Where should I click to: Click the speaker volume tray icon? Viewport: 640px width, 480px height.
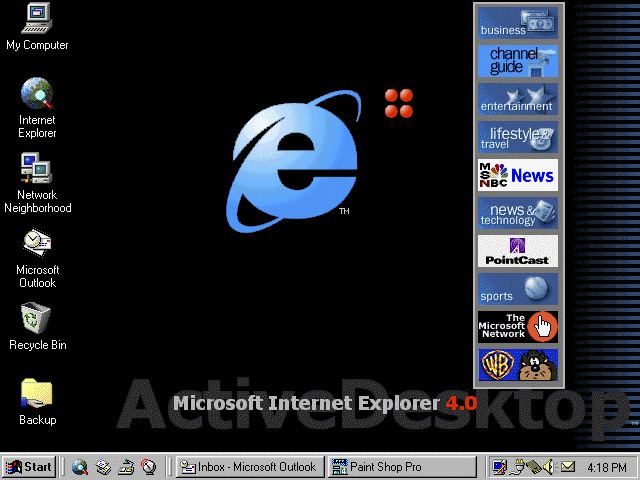click(x=549, y=467)
